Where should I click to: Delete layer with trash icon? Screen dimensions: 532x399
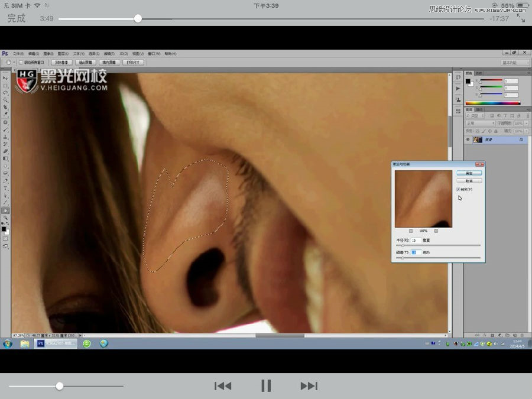coord(523,335)
